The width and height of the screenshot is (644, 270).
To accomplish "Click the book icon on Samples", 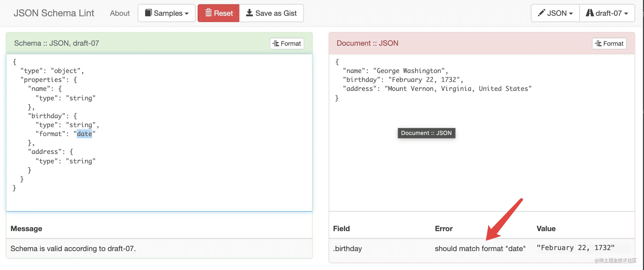I will tap(148, 13).
